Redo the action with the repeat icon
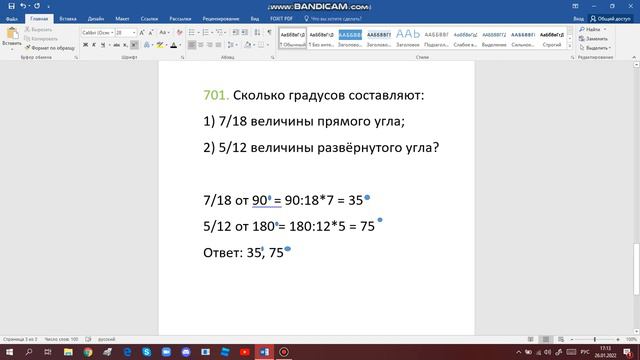This screenshot has height=360, width=640. pyautogui.click(x=37, y=6)
